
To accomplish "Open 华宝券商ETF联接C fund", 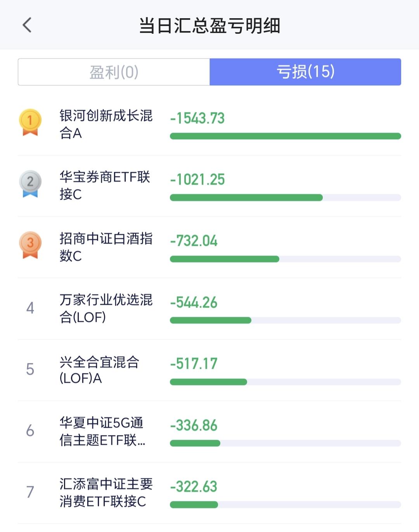I will click(x=105, y=185).
